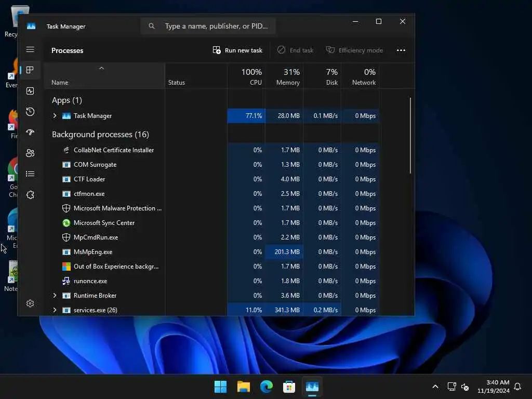Click the Name column sort arrow
The width and height of the screenshot is (532, 399).
pyautogui.click(x=101, y=68)
